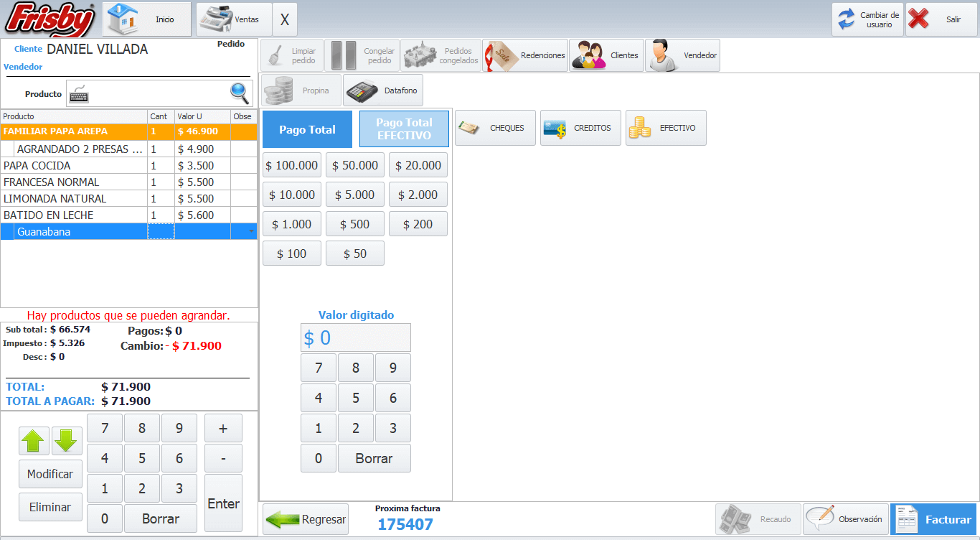The height and width of the screenshot is (540, 980).
Task: Select BATIDO EN LECHE row
Action: [x=128, y=215]
